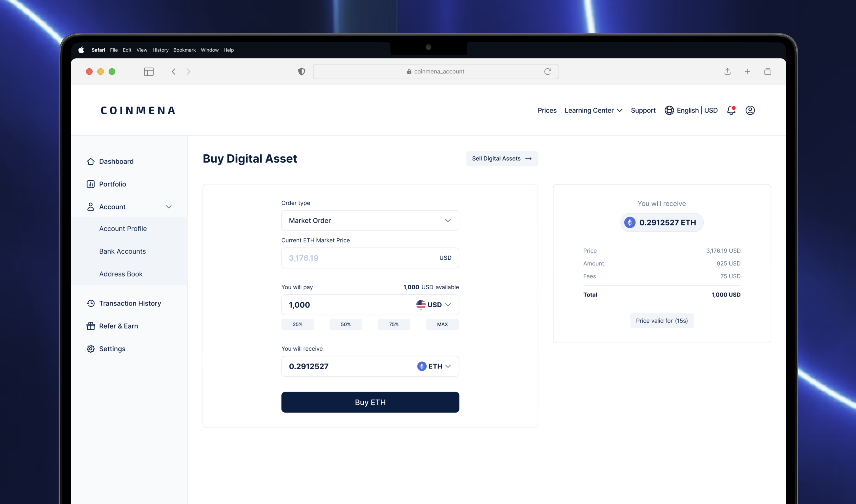Click the Current ETH Market Price field
The height and width of the screenshot is (504, 856).
370,258
